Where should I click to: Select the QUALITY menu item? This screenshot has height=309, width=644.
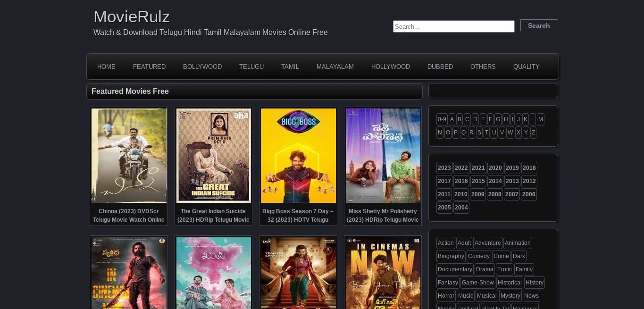tap(526, 67)
